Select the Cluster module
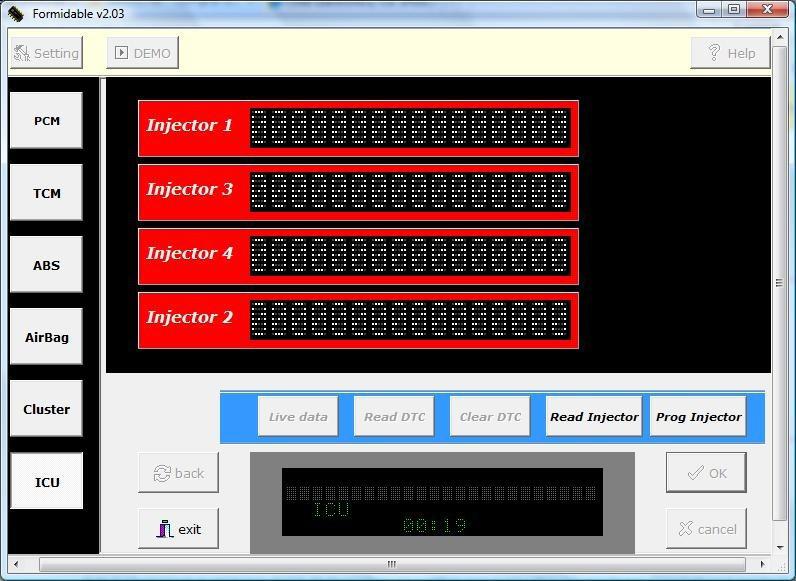796x581 pixels. 46,409
